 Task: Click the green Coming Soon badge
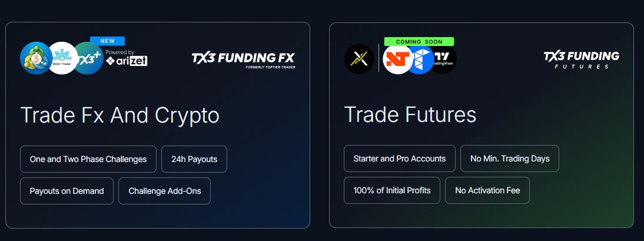pyautogui.click(x=419, y=42)
